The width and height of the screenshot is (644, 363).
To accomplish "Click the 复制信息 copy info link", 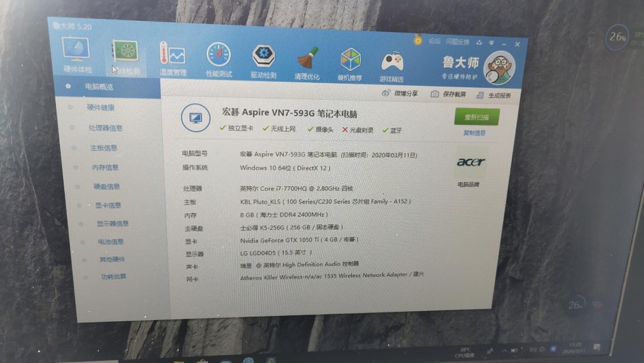I will pos(474,133).
